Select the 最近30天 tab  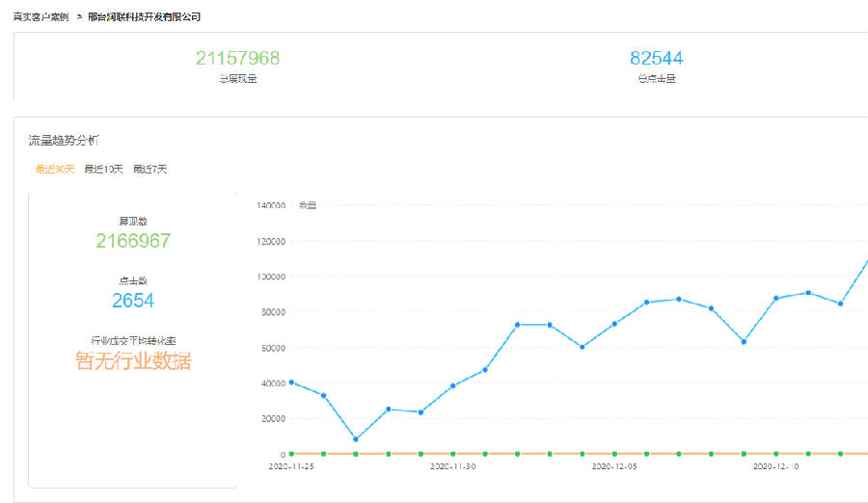(54, 169)
